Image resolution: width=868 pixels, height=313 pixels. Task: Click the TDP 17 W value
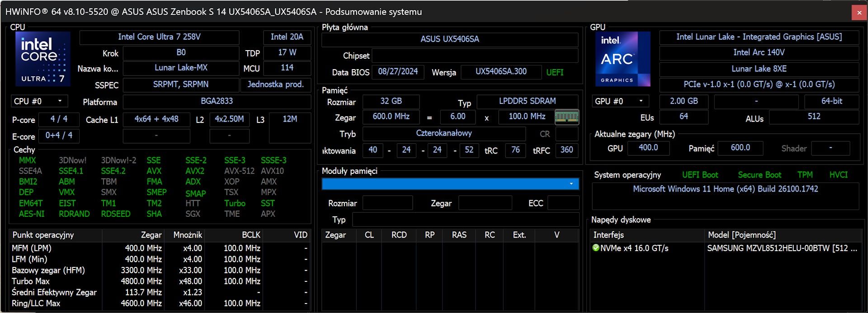coord(287,53)
